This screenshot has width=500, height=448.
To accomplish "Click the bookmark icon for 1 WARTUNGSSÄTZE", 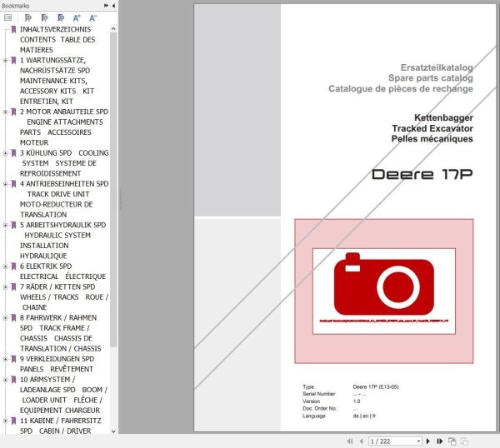I will 13,60.
